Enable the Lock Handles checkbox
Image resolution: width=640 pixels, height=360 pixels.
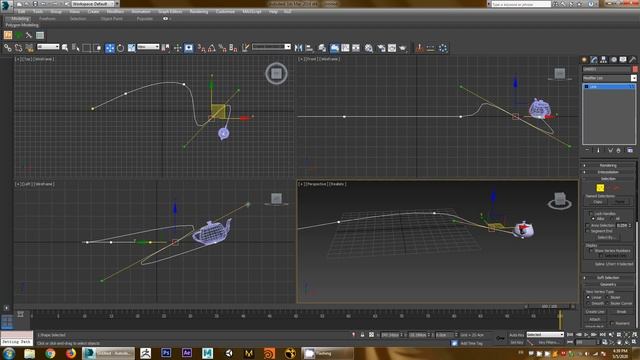(x=591, y=213)
